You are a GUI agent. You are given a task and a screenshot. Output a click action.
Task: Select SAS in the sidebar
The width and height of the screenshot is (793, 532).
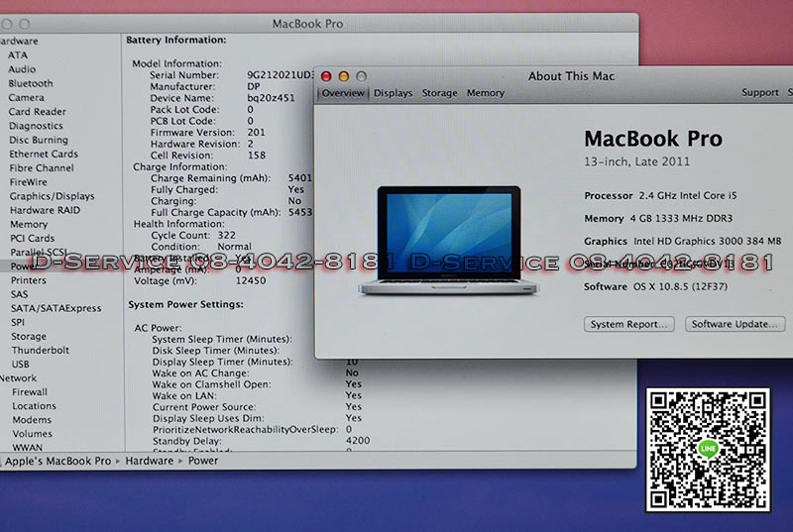click(x=19, y=294)
